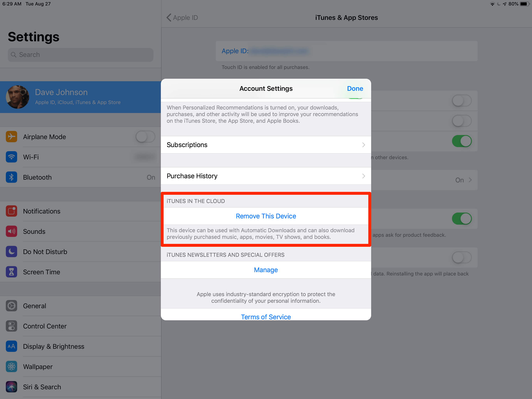
Task: Go back to Apple ID
Action: 182,18
